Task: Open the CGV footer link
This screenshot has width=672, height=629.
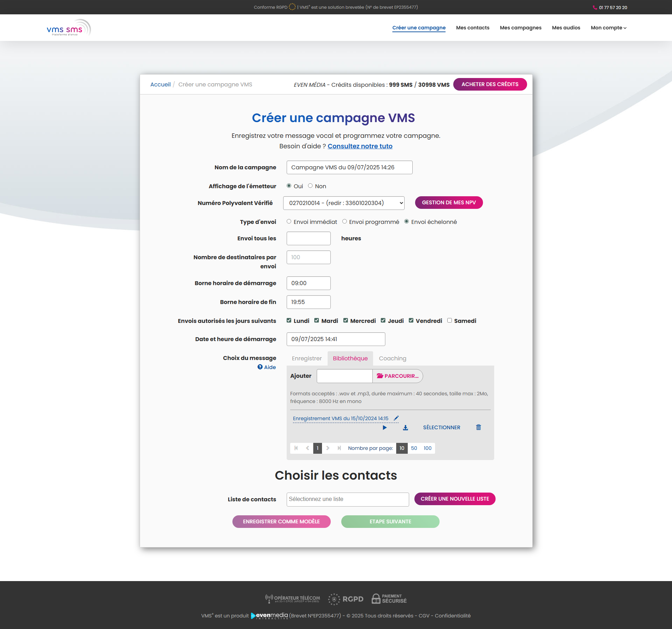Action: (423, 616)
